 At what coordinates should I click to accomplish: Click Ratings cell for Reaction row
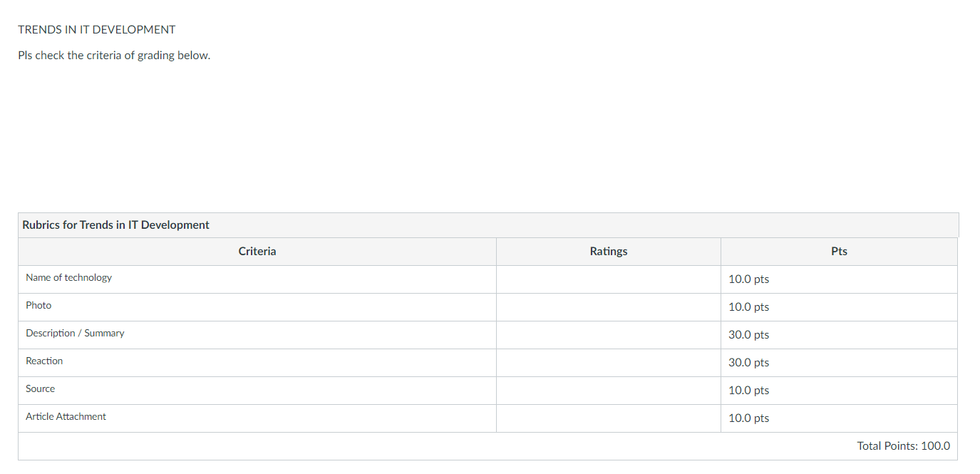609,363
